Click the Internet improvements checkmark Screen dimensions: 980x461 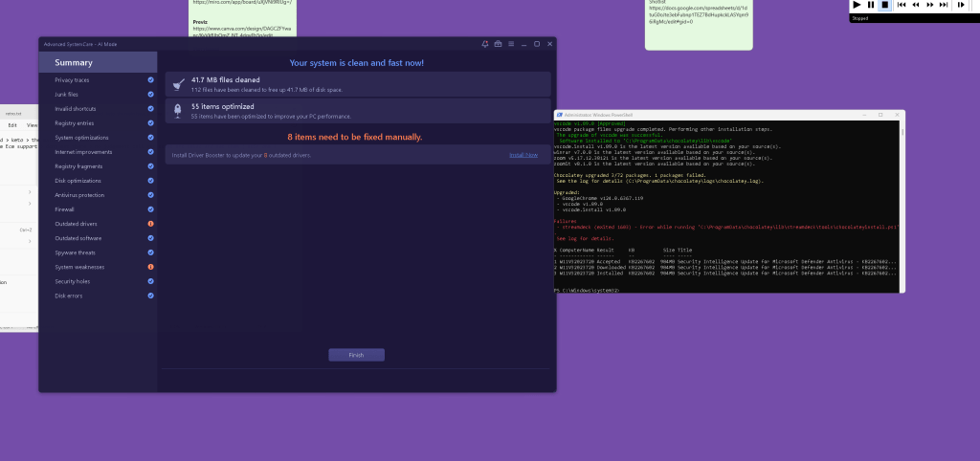150,152
